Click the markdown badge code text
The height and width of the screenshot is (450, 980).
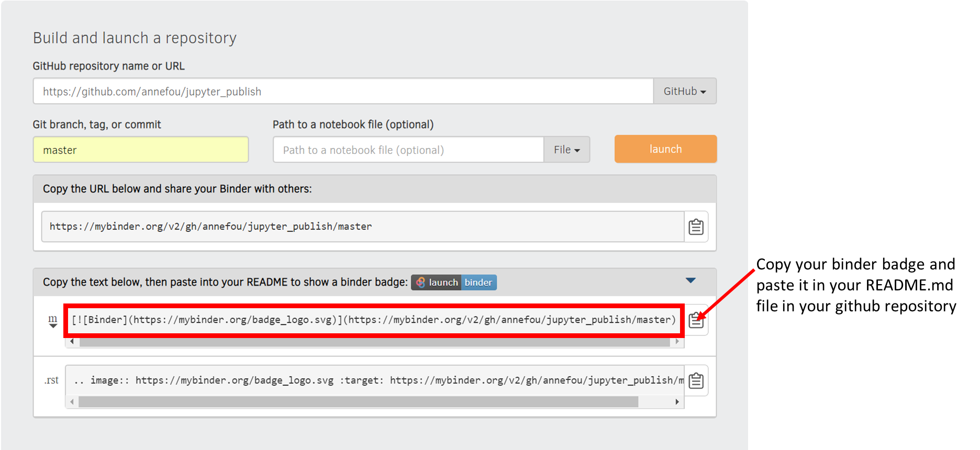[x=374, y=320]
